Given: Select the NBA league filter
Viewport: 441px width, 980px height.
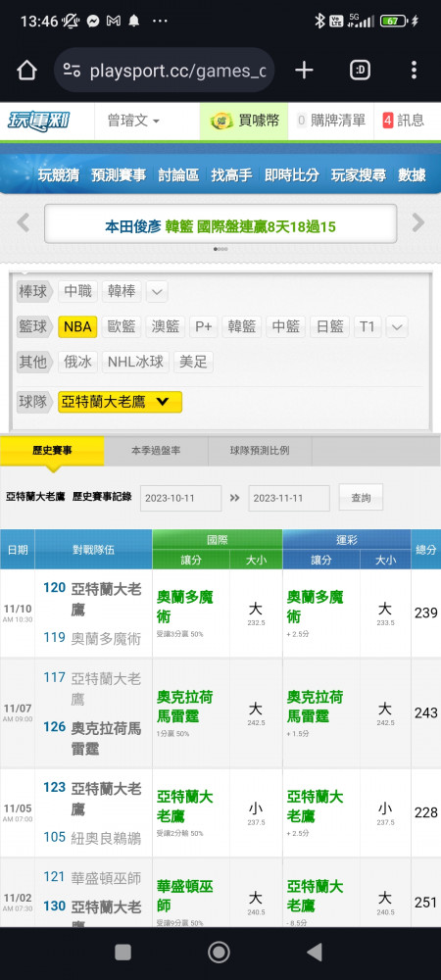Looking at the screenshot, I should click(x=77, y=326).
